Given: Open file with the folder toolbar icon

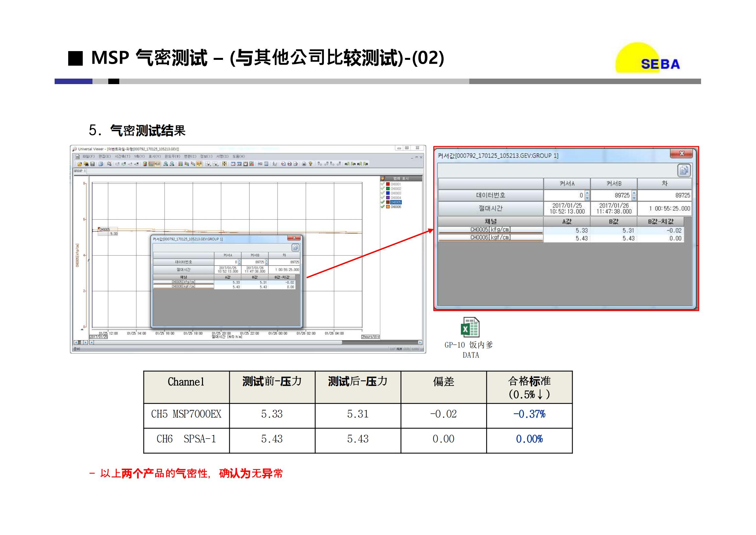Looking at the screenshot, I should 80,164.
